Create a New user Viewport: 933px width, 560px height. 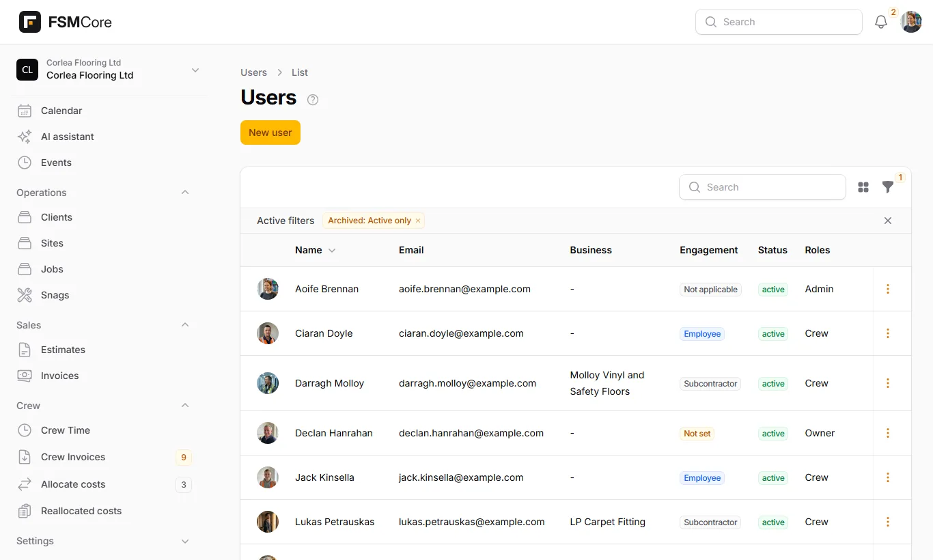270,132
